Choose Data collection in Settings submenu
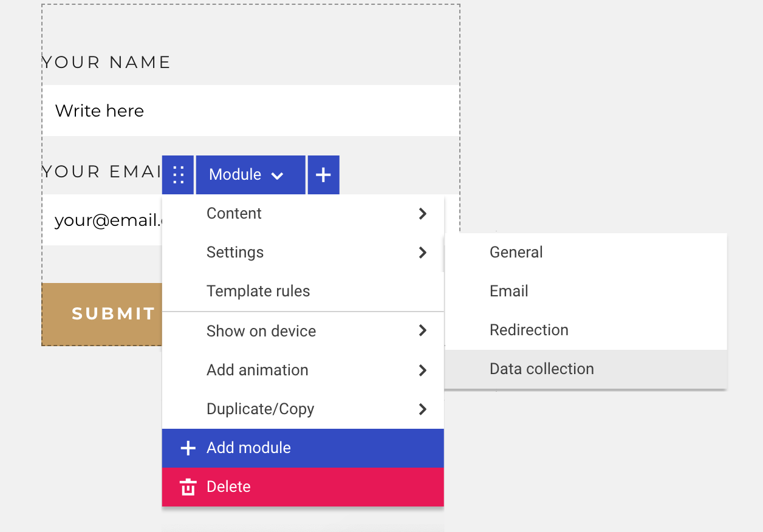This screenshot has width=763, height=532. coord(586,369)
